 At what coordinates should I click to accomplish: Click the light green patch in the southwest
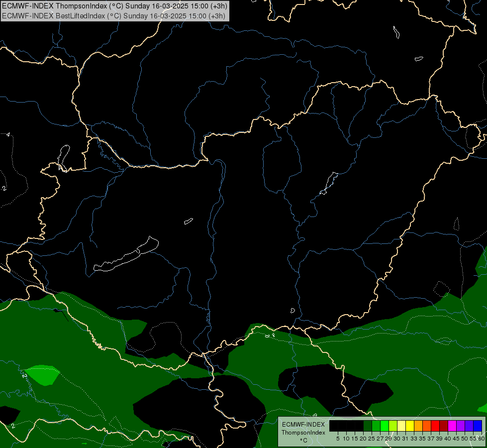[x=43, y=375]
